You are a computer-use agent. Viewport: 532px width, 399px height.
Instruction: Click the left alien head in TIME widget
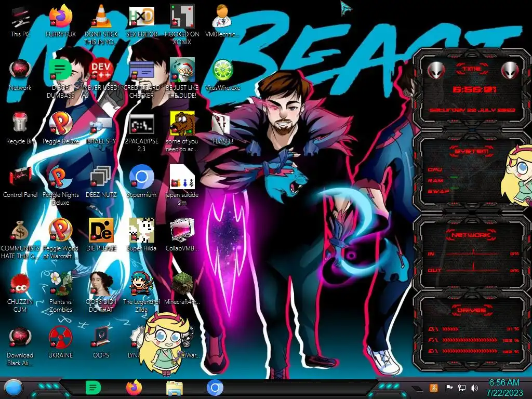tap(436, 70)
